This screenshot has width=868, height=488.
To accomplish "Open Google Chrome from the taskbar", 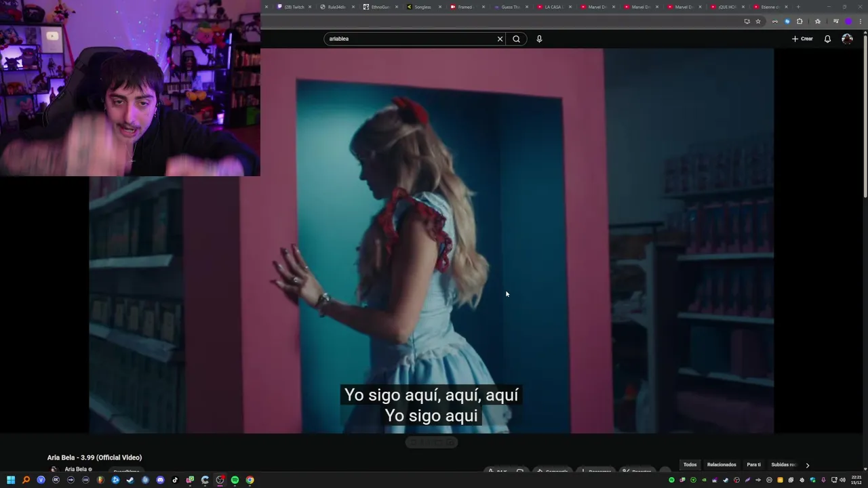I will coord(250,480).
